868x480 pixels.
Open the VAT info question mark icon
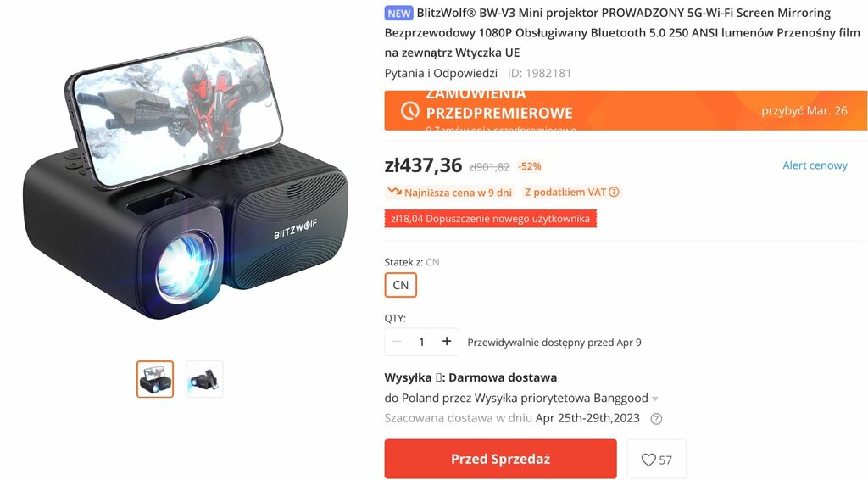point(614,193)
